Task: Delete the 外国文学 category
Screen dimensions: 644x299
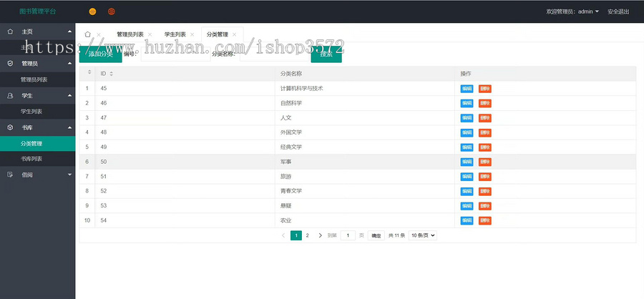Action: [484, 132]
